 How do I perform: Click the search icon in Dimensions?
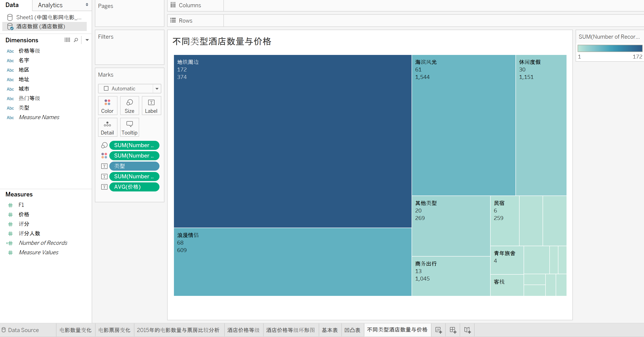(76, 40)
